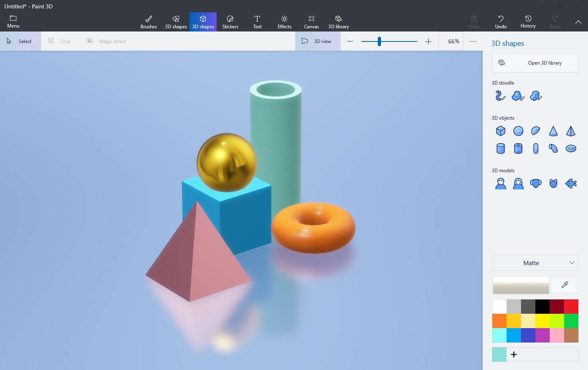The height and width of the screenshot is (370, 588).
Task: Select the Pyramid 3D object
Action: [x=571, y=131]
